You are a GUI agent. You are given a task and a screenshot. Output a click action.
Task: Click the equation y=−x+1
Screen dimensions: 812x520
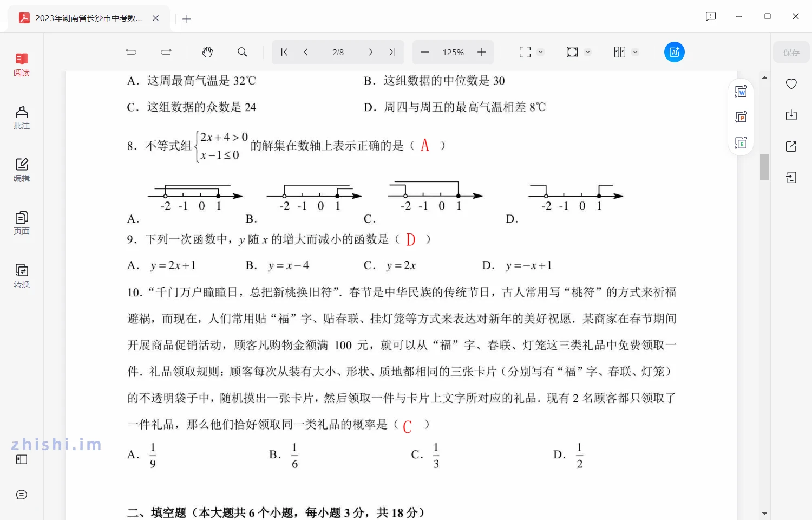point(528,265)
